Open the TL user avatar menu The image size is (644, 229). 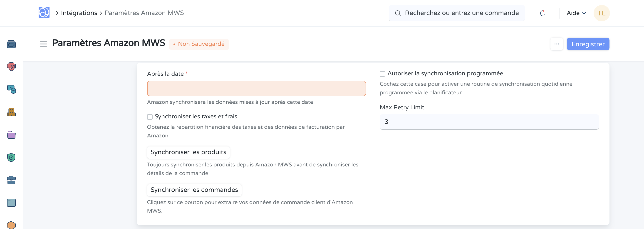point(601,13)
